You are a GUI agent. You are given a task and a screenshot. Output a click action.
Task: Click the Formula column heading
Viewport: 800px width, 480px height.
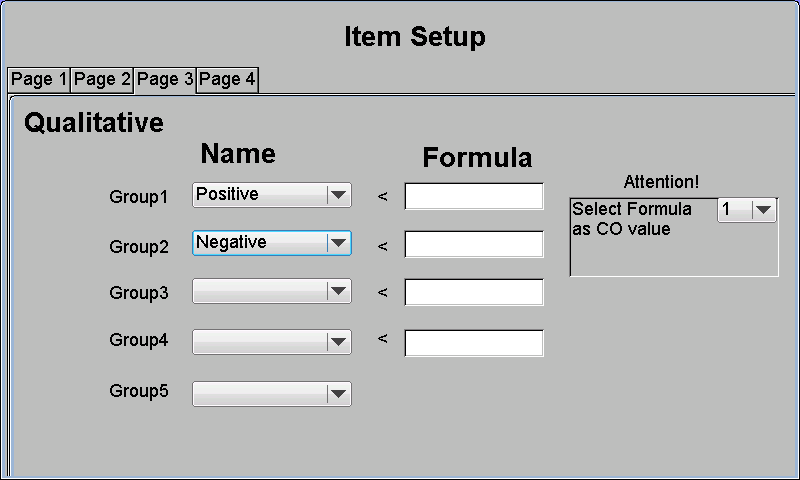(x=477, y=158)
